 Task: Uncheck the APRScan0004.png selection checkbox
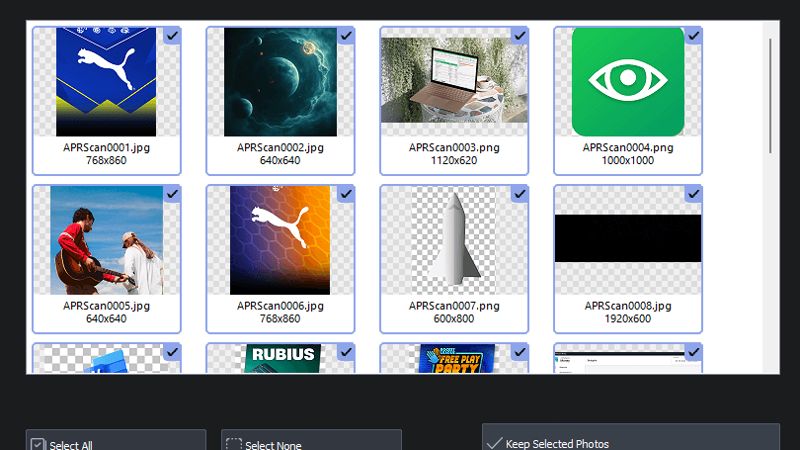693,36
